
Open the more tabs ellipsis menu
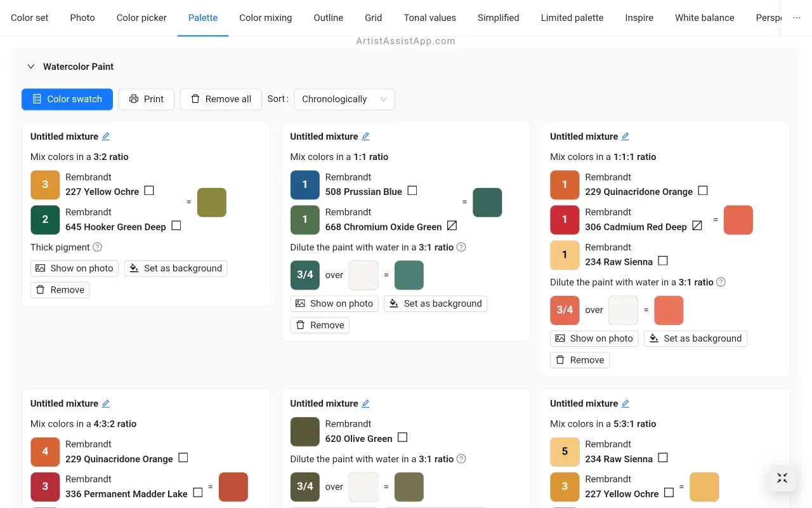(x=797, y=18)
